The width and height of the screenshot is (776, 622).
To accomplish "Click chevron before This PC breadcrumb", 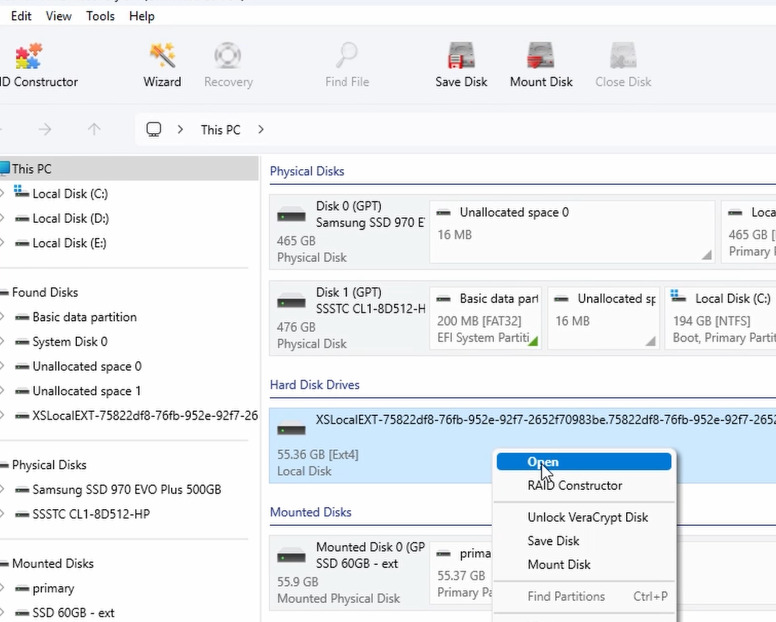I will (x=180, y=130).
